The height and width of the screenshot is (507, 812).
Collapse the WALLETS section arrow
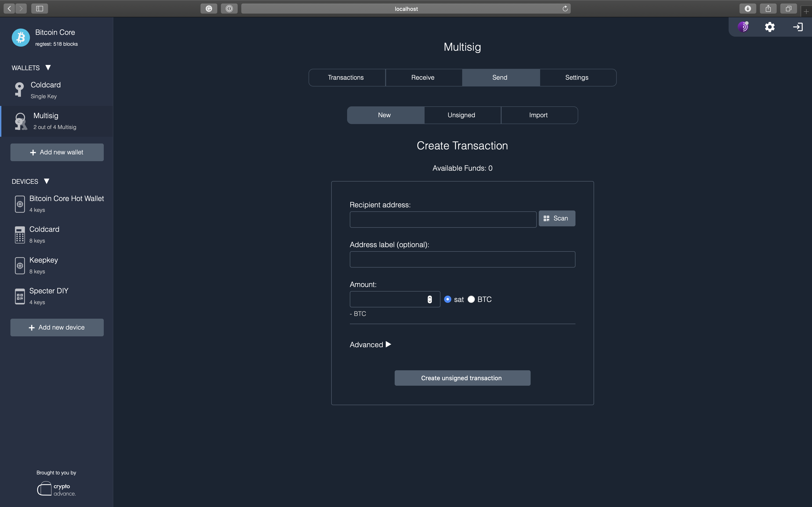click(x=48, y=67)
